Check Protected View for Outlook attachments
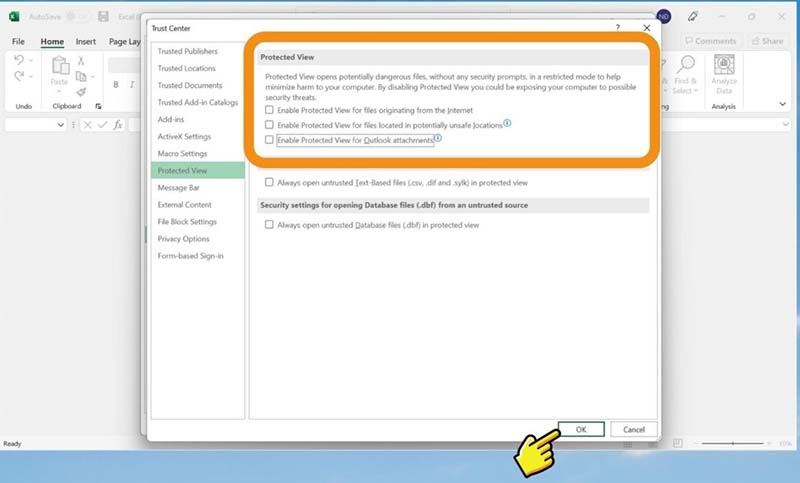Image resolution: width=800 pixels, height=483 pixels. tap(269, 139)
